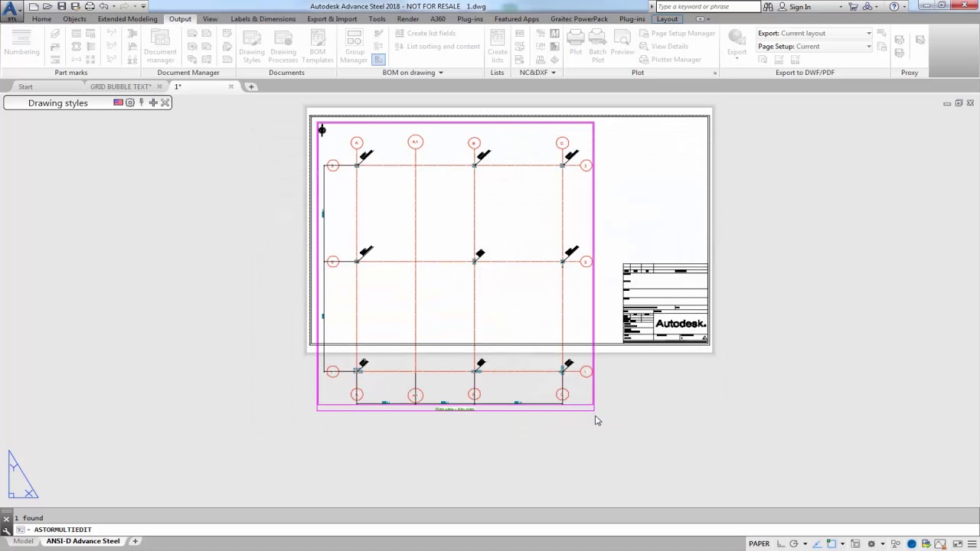Click the gear icon in Drawing styles palette
Screen dimensions: 980x551
click(x=129, y=103)
